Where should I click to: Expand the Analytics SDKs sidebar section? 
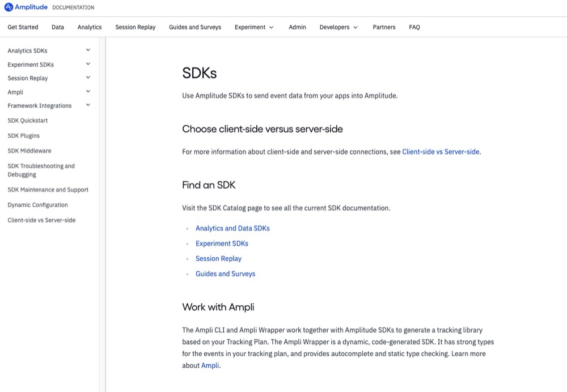click(x=88, y=50)
